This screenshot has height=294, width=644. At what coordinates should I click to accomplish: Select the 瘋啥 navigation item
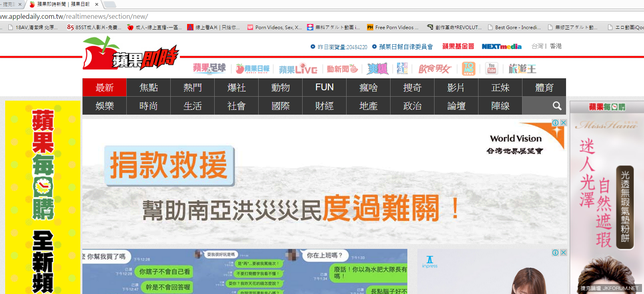pyautogui.click(x=369, y=87)
